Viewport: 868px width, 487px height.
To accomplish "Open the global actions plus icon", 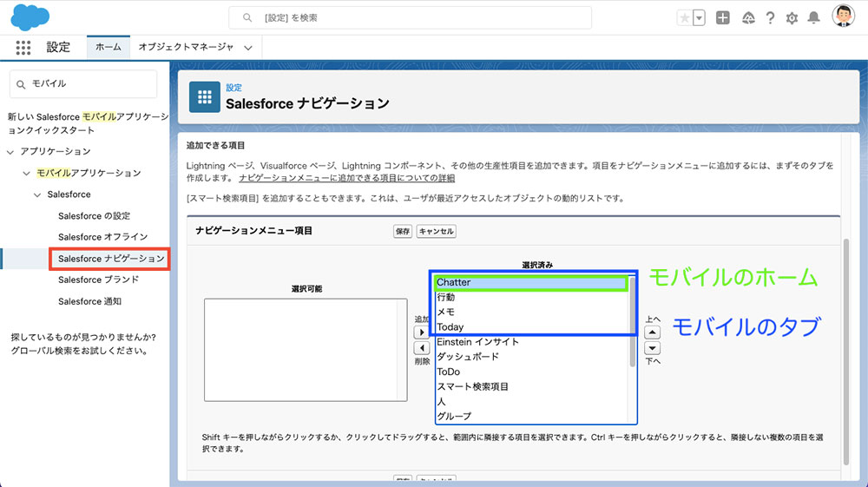I will pyautogui.click(x=722, y=17).
